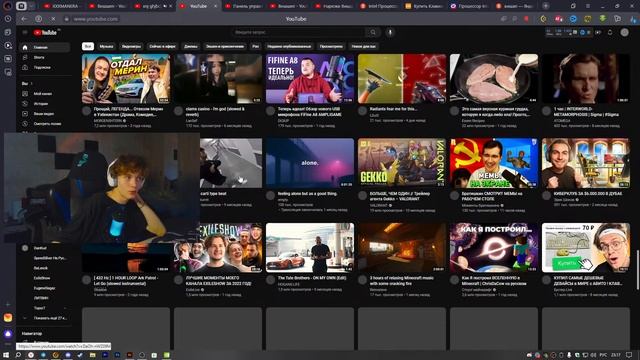This screenshot has height=360, width=640.
Task: Open the browser menu lines icon
Action: click(x=588, y=6)
